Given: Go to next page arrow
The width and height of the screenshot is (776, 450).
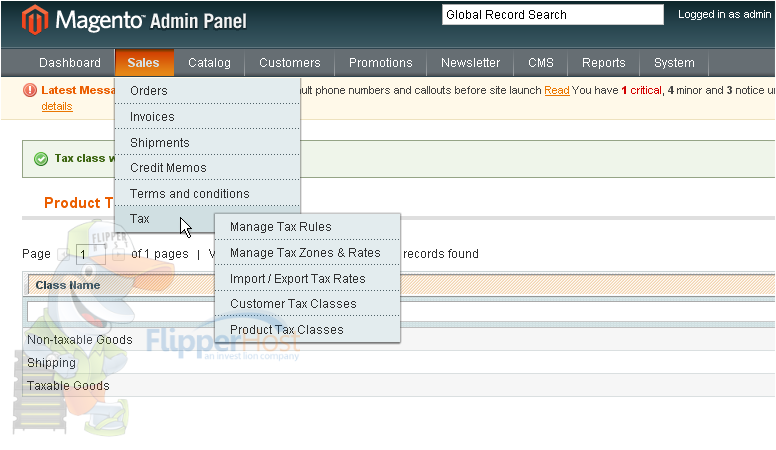Looking at the screenshot, I should 118,254.
